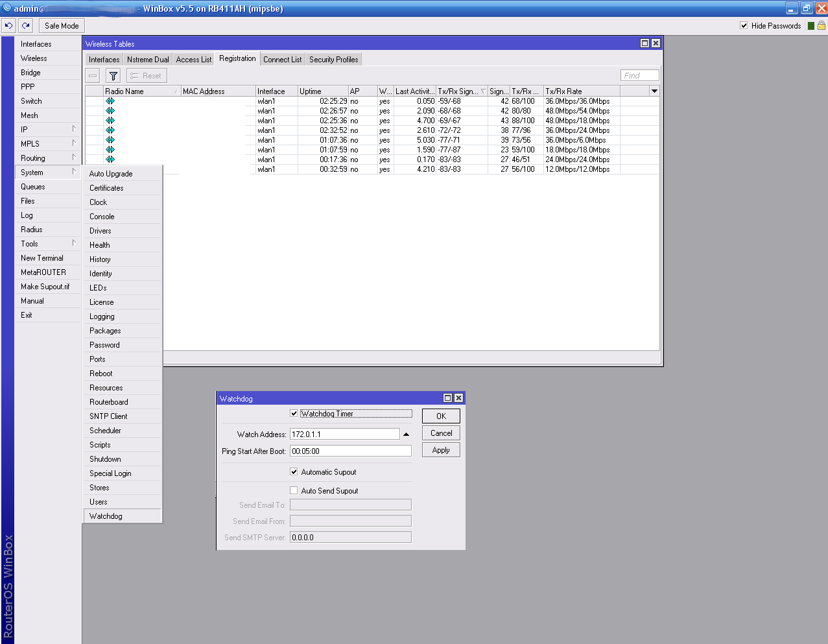Uncheck the Watchdog Timer checkbox
The width and height of the screenshot is (828, 644).
pyautogui.click(x=294, y=414)
